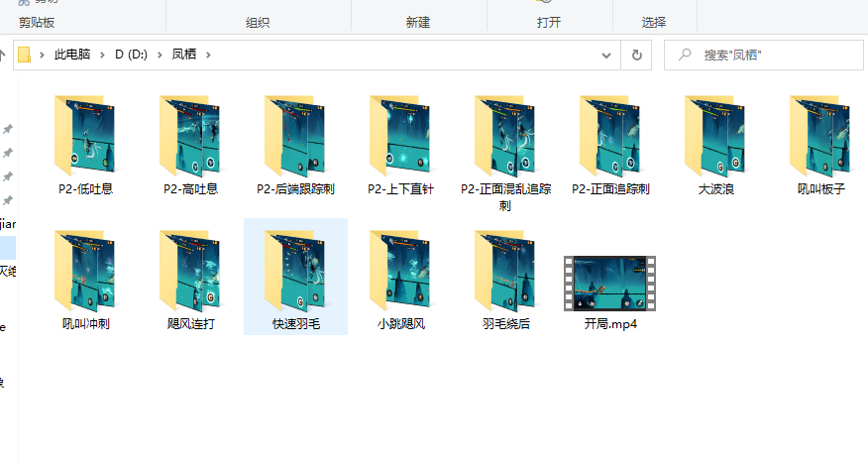Select the 吼叫板子 folder icon
The image size is (868, 465).
[x=820, y=136]
